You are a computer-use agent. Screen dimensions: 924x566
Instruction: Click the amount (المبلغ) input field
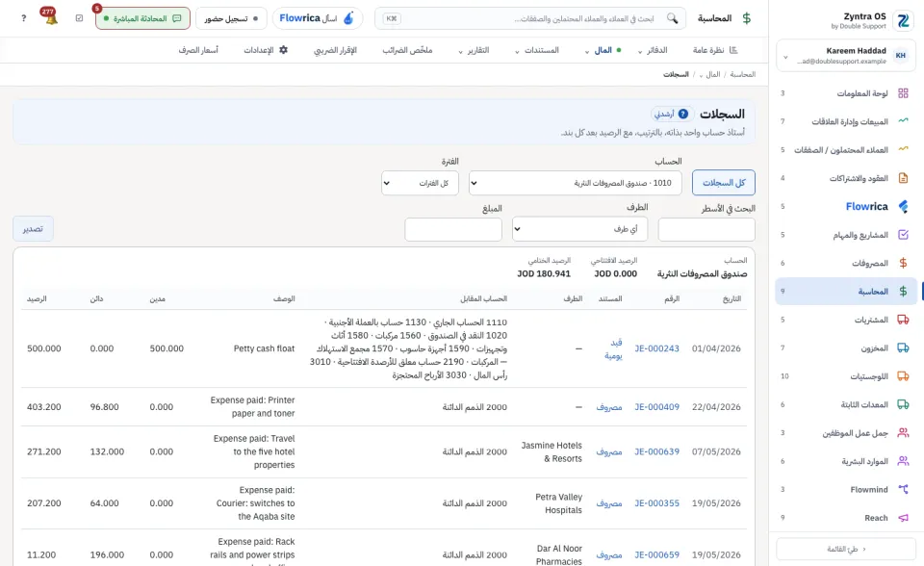[x=453, y=229]
